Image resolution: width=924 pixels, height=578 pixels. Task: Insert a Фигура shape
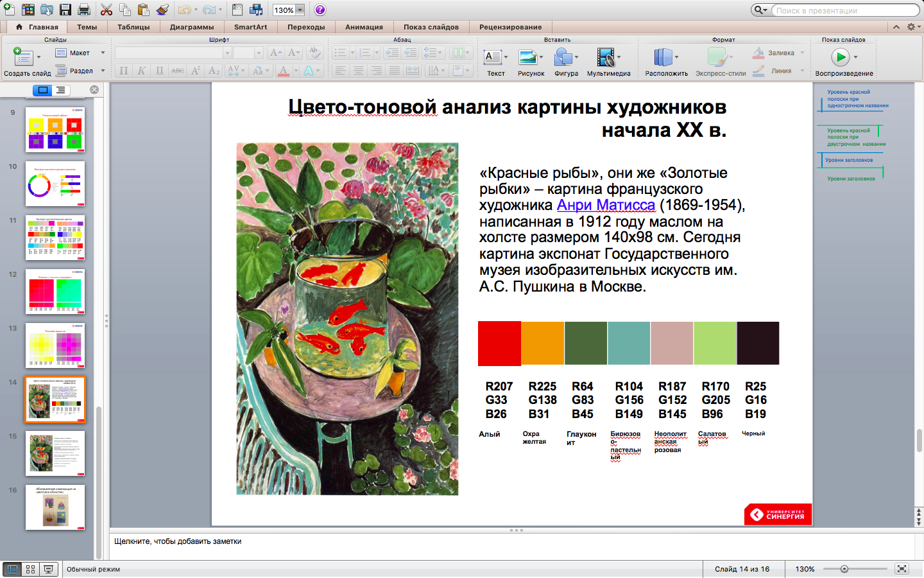[x=563, y=57]
